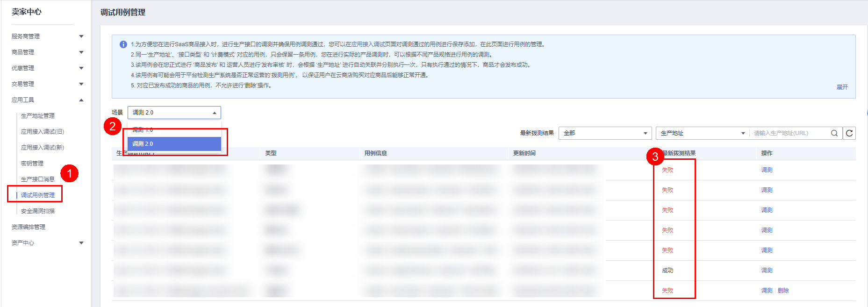The image size is (868, 307).
Task: Click the 失败 status in the row with 删除
Action: [x=667, y=291]
